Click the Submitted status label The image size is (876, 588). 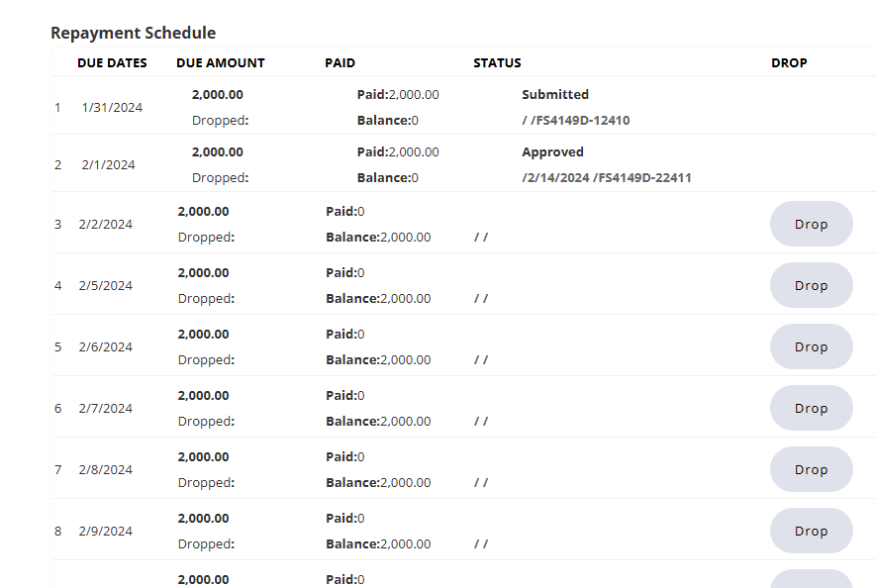(555, 95)
